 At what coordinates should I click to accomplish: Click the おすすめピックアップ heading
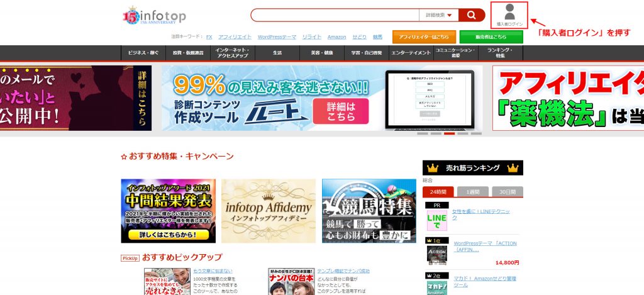pyautogui.click(x=182, y=258)
